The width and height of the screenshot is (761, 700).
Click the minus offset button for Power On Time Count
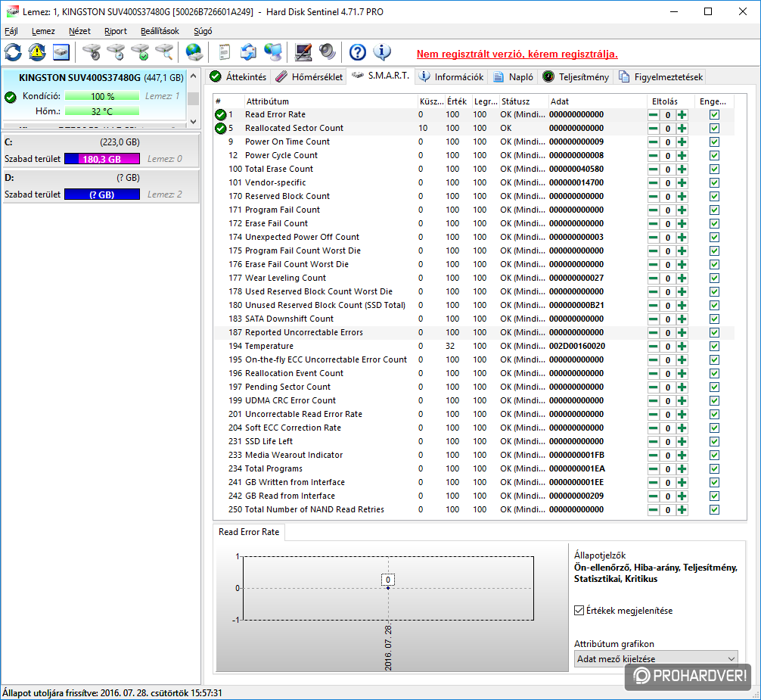point(654,142)
